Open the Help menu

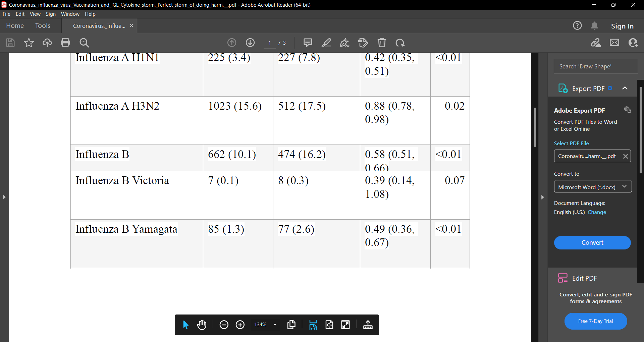pos(90,14)
